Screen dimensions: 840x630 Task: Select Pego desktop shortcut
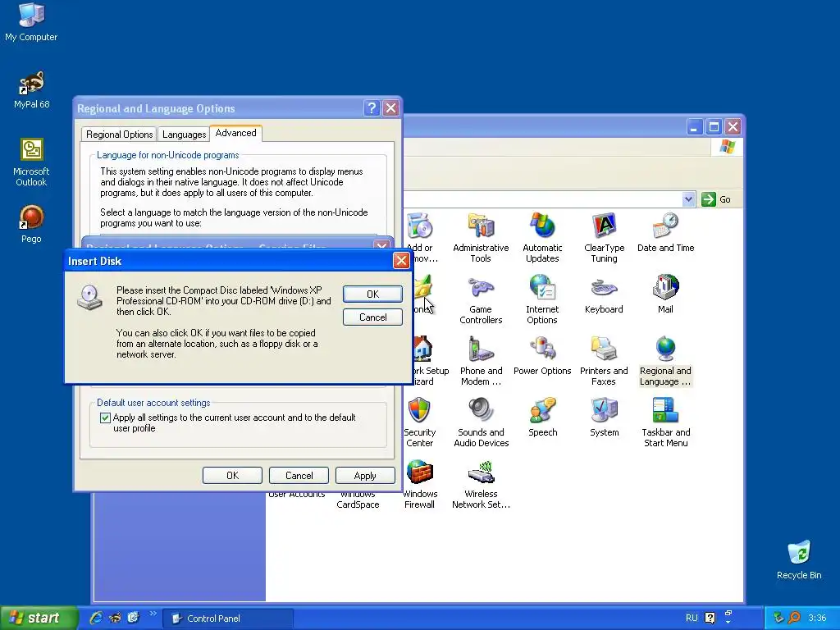click(31, 225)
